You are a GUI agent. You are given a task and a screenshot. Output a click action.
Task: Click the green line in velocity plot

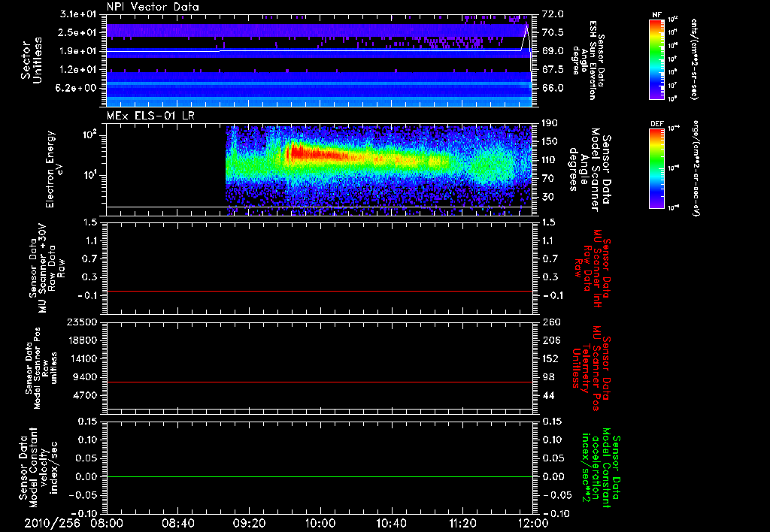319,476
